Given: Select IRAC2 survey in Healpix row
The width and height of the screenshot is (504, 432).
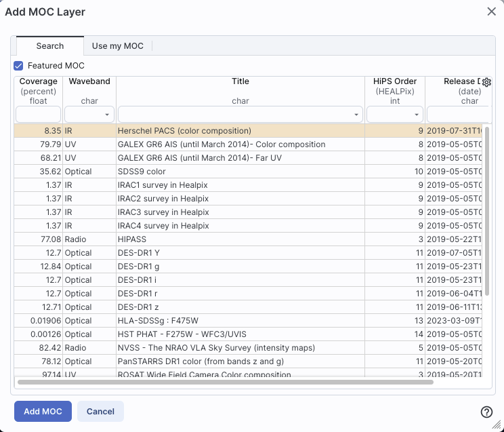Looking at the screenshot, I should pyautogui.click(x=248, y=199).
